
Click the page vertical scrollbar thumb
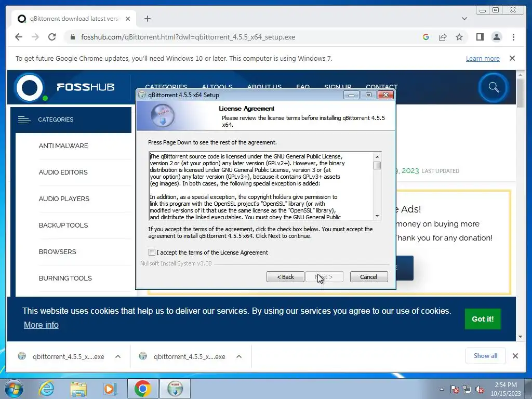pos(520,94)
